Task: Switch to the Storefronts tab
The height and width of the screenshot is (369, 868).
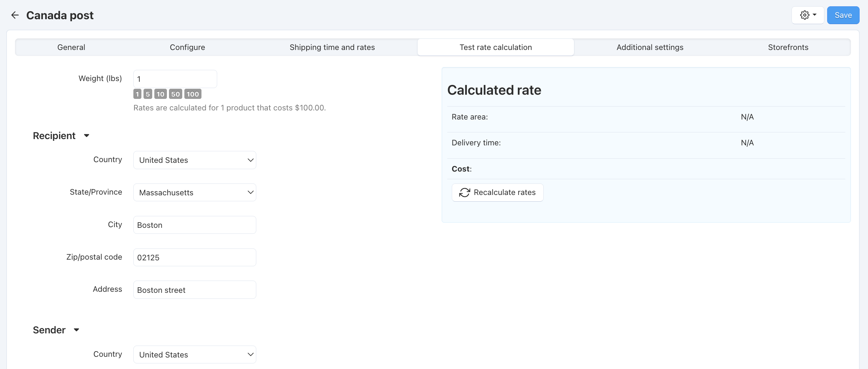Action: [x=788, y=47]
